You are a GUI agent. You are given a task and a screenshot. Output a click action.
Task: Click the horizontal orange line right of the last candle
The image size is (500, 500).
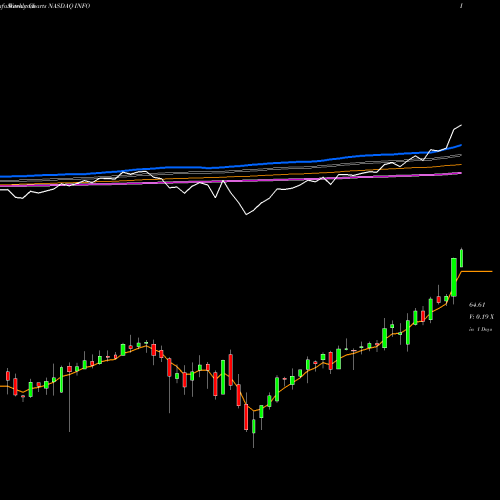pyautogui.click(x=477, y=272)
